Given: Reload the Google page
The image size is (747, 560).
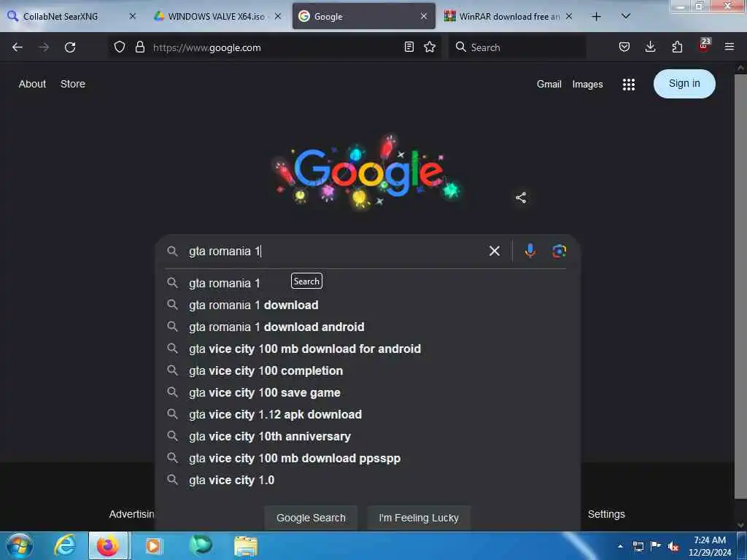Looking at the screenshot, I should pos(70,47).
